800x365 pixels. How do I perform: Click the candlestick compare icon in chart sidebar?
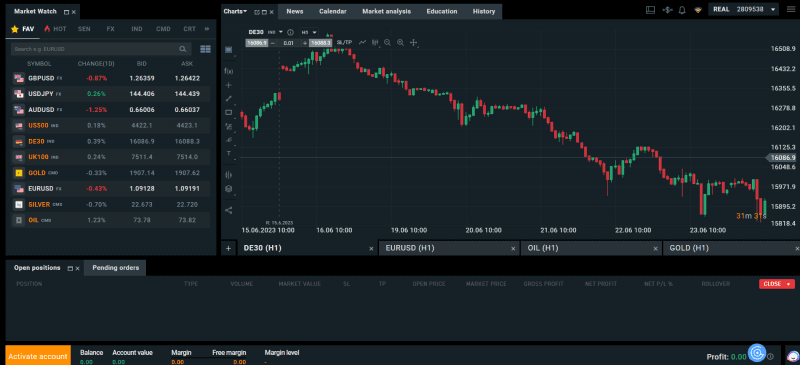229,175
